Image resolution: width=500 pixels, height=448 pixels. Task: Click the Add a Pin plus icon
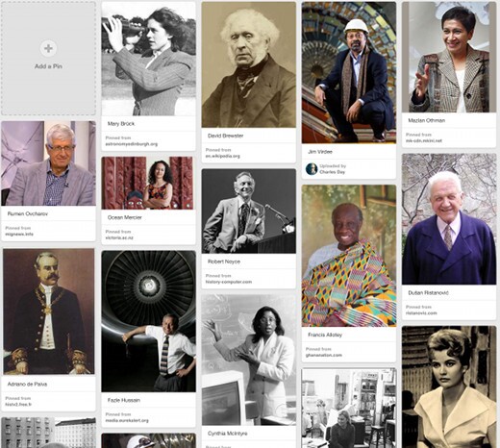(48, 48)
